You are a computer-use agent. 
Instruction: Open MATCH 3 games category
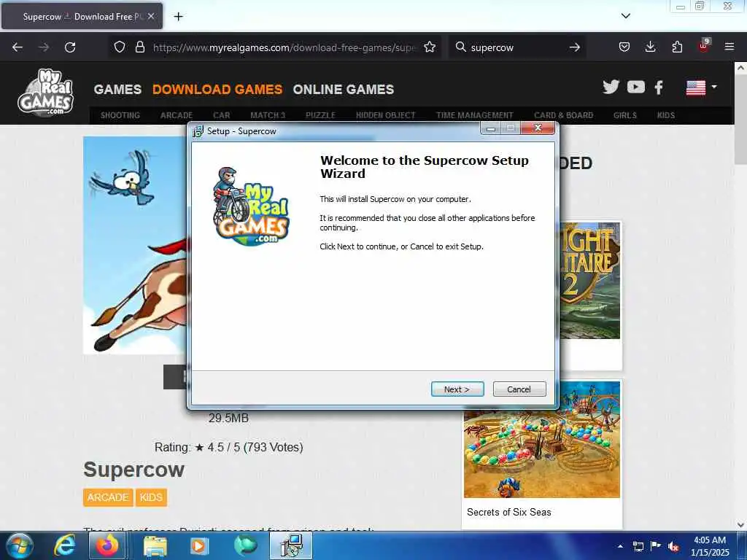(x=268, y=115)
